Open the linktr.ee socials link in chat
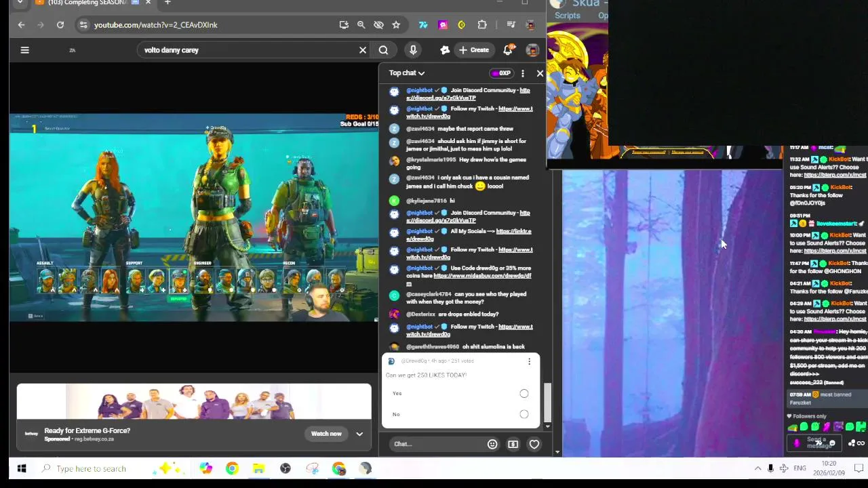The image size is (868, 488). (469, 235)
